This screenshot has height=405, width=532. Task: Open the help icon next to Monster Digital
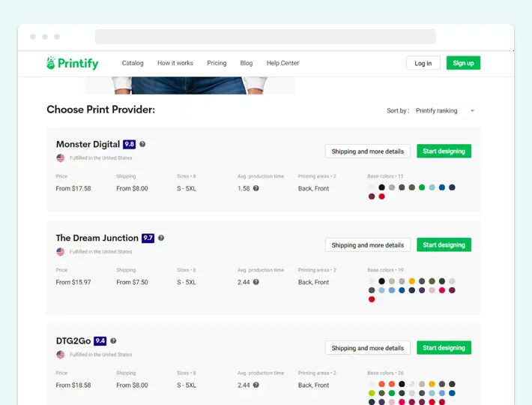[x=142, y=144]
